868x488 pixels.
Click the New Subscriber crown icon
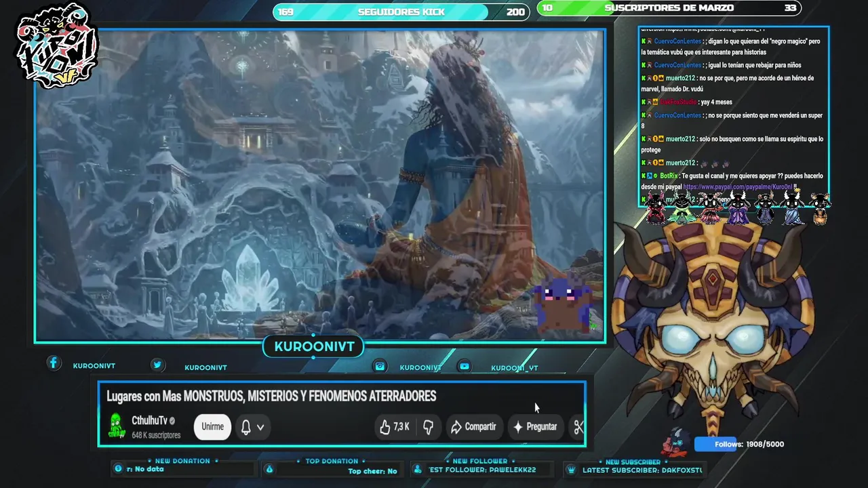(x=571, y=469)
